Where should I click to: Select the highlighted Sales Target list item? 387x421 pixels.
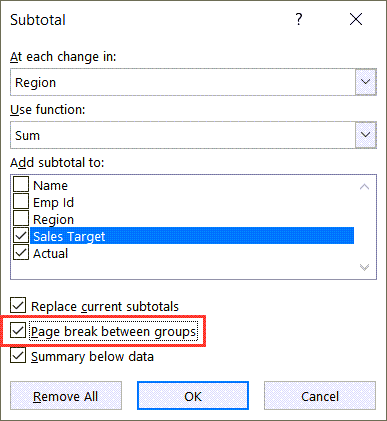pos(192,236)
